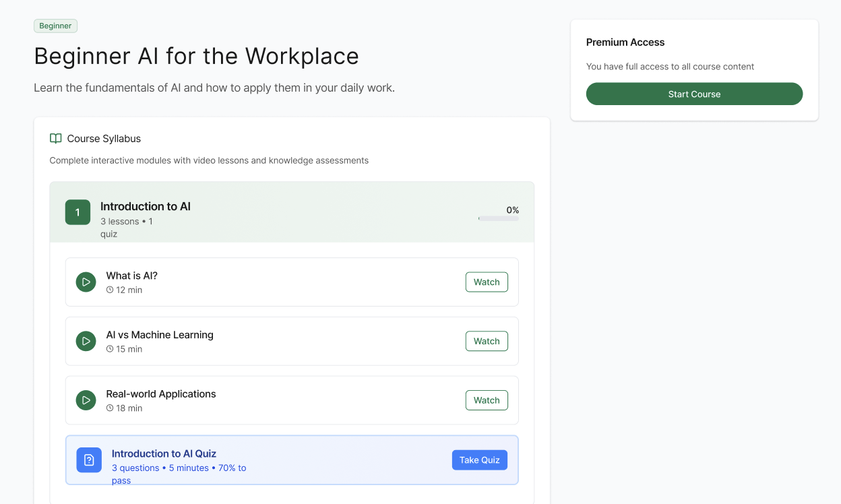Click the 3 lessons • 1 quiz text
Viewport: 841px width, 504px height.
tap(127, 228)
